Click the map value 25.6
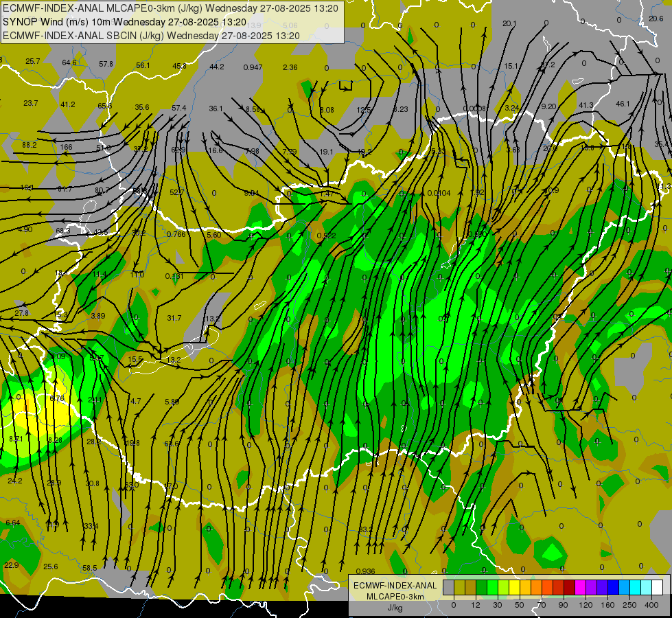This screenshot has width=672, height=618. click(x=51, y=566)
